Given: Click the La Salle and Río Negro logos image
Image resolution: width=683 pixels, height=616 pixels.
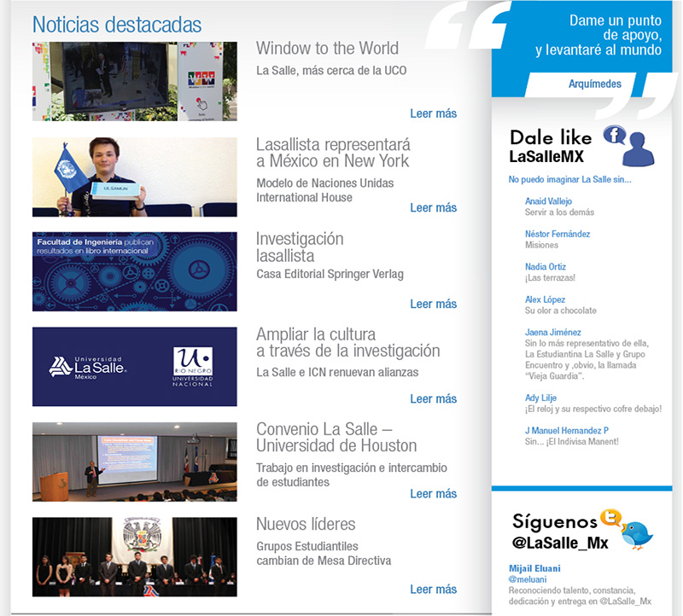Looking at the screenshot, I should pos(134,366).
